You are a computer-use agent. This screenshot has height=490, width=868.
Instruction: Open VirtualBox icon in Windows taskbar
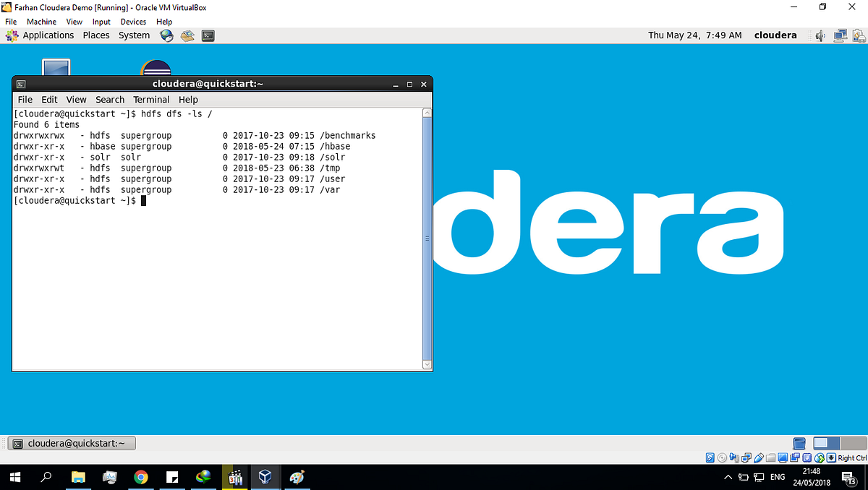pos(265,477)
